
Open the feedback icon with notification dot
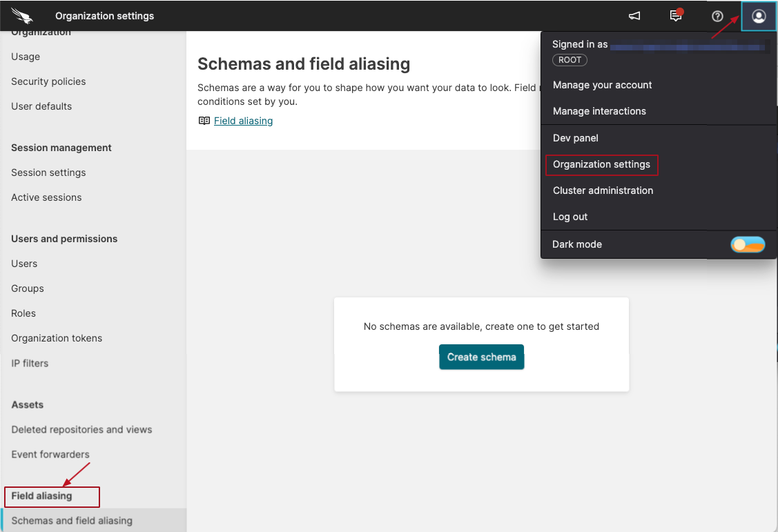676,15
